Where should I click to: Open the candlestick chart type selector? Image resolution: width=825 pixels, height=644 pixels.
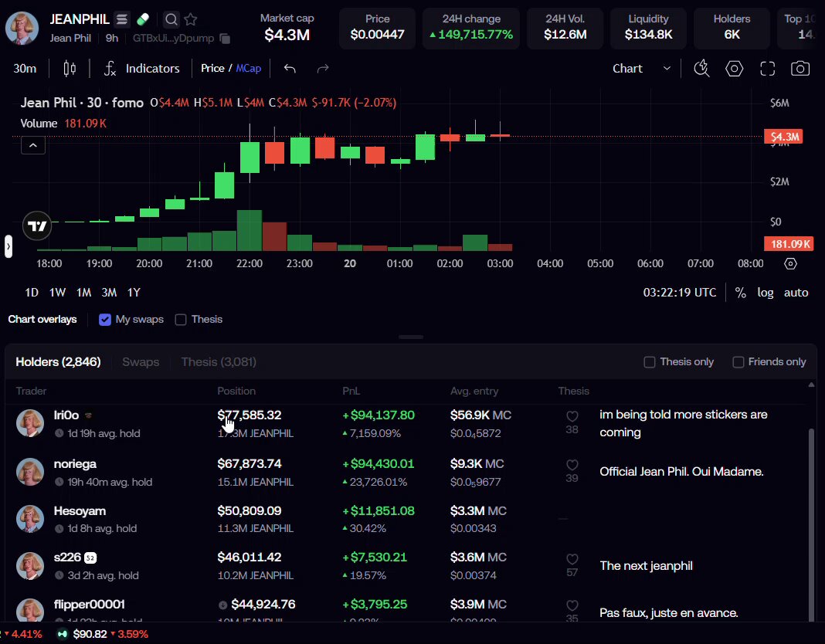[70, 69]
